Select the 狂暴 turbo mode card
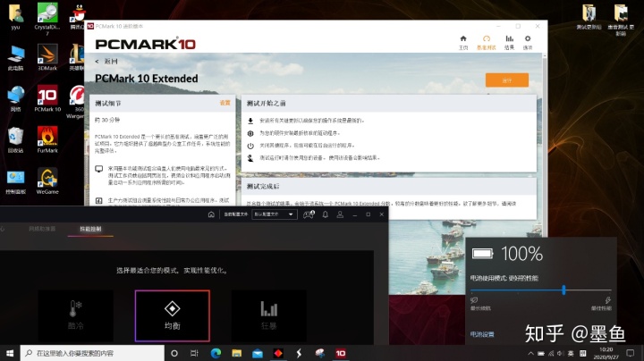The width and height of the screenshot is (644, 361). coord(269,316)
